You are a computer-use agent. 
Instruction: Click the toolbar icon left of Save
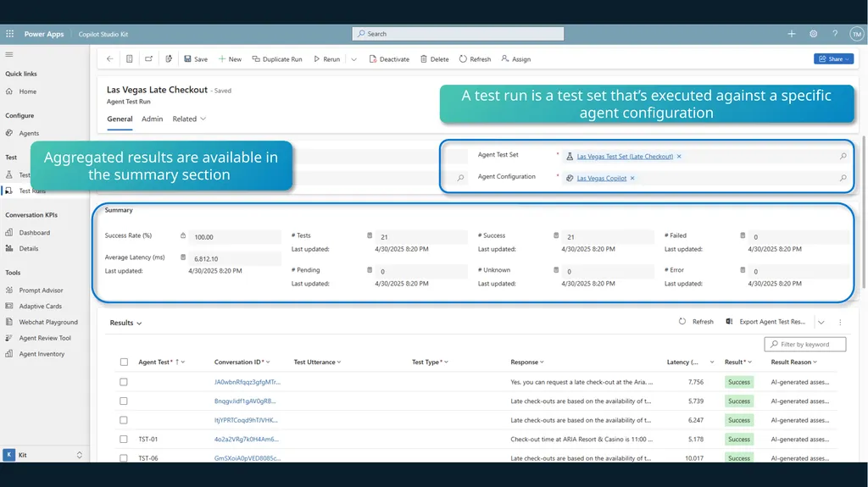(x=169, y=58)
